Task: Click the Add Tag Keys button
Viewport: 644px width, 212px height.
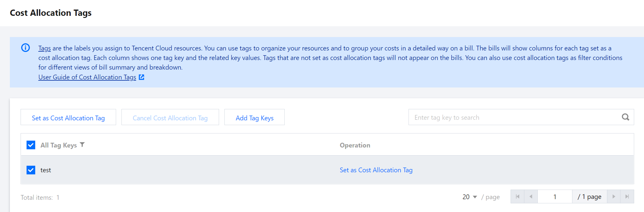Action: point(255,117)
